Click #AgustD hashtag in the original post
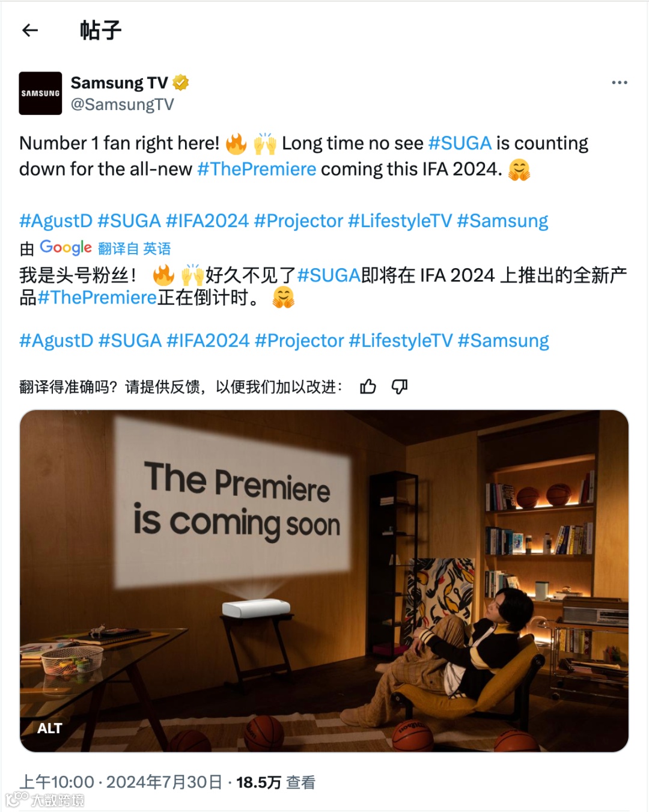Viewport: 649px width, 812px height. (x=56, y=221)
